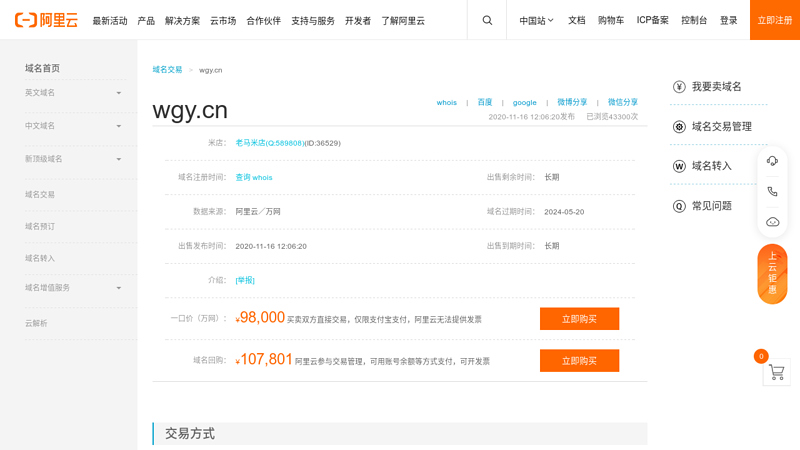800x450 pixels.
Task: Open the 云市场 menu
Action: tap(223, 21)
